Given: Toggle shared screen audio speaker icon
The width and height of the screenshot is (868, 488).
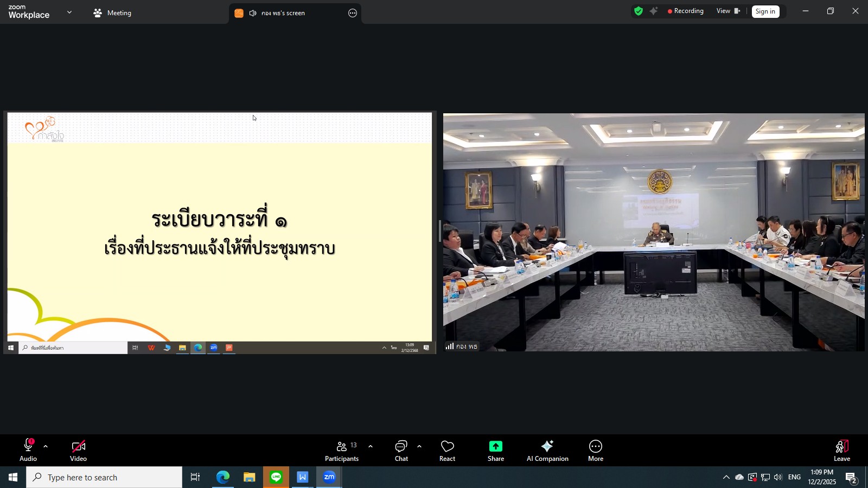Looking at the screenshot, I should 253,13.
